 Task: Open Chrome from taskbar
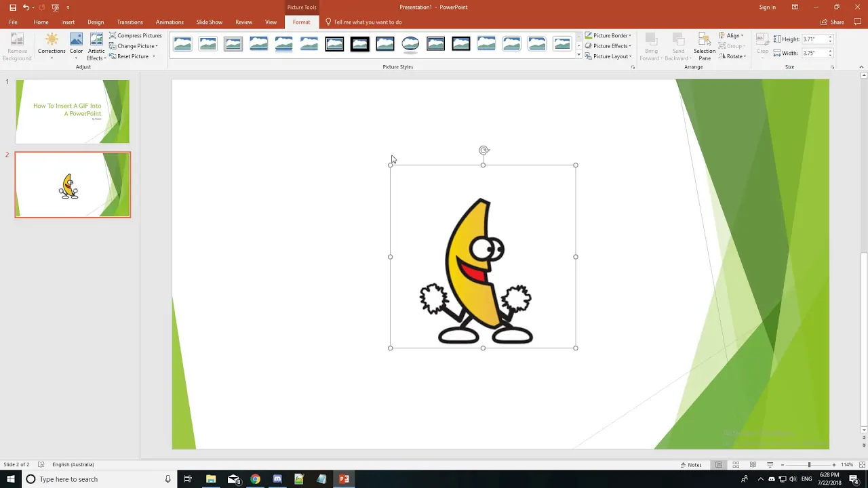255,479
